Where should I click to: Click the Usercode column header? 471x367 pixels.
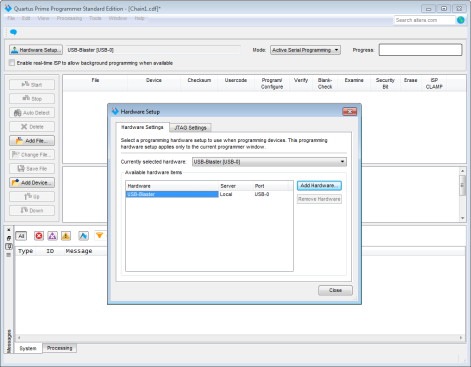pos(236,83)
